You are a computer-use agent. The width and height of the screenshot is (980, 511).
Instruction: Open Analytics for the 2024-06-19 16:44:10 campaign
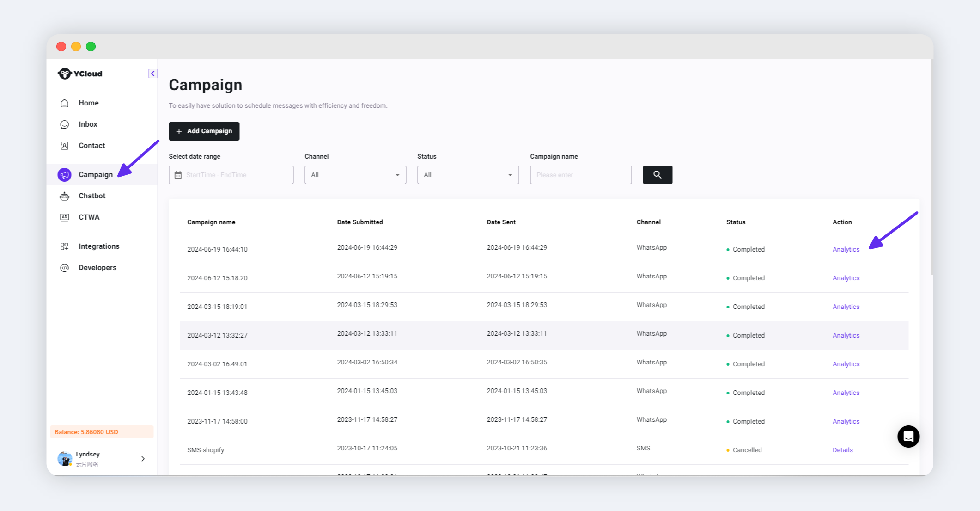[846, 249]
